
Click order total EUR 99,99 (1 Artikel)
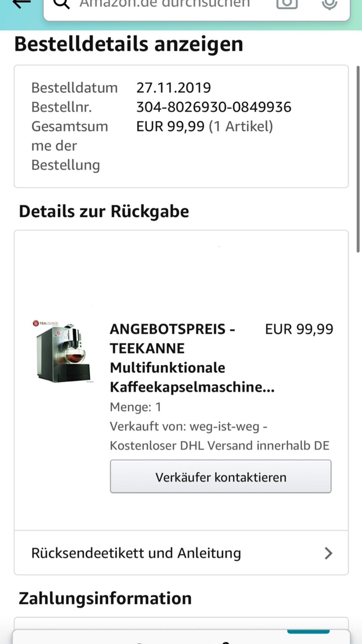pyautogui.click(x=204, y=126)
